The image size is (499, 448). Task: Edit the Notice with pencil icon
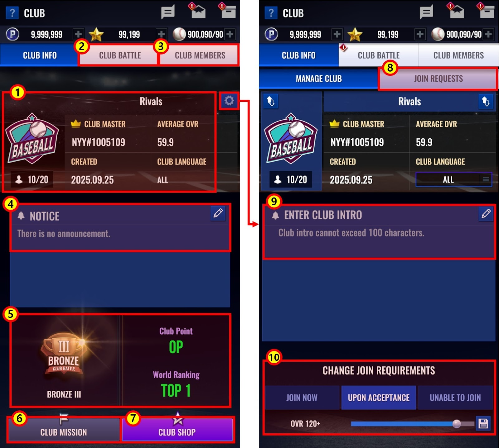[x=218, y=213]
